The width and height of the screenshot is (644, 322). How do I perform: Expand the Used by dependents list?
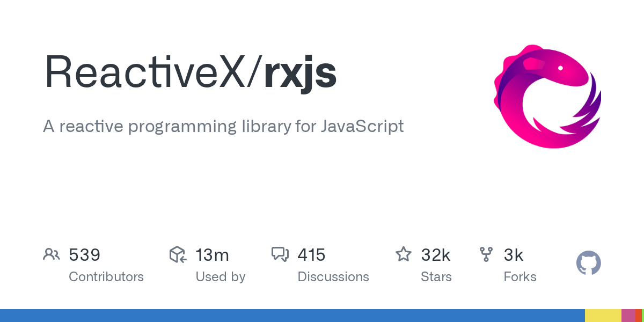tap(221, 276)
